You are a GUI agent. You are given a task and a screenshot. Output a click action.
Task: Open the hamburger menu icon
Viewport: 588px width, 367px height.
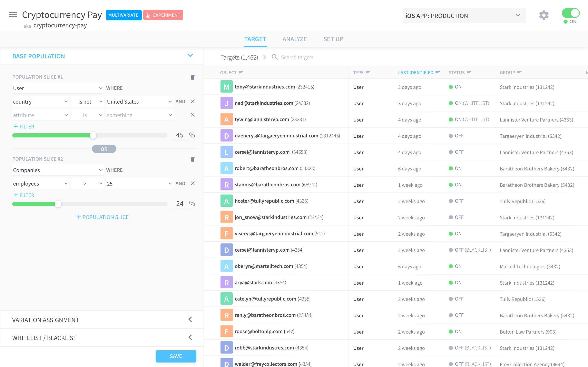pos(13,15)
